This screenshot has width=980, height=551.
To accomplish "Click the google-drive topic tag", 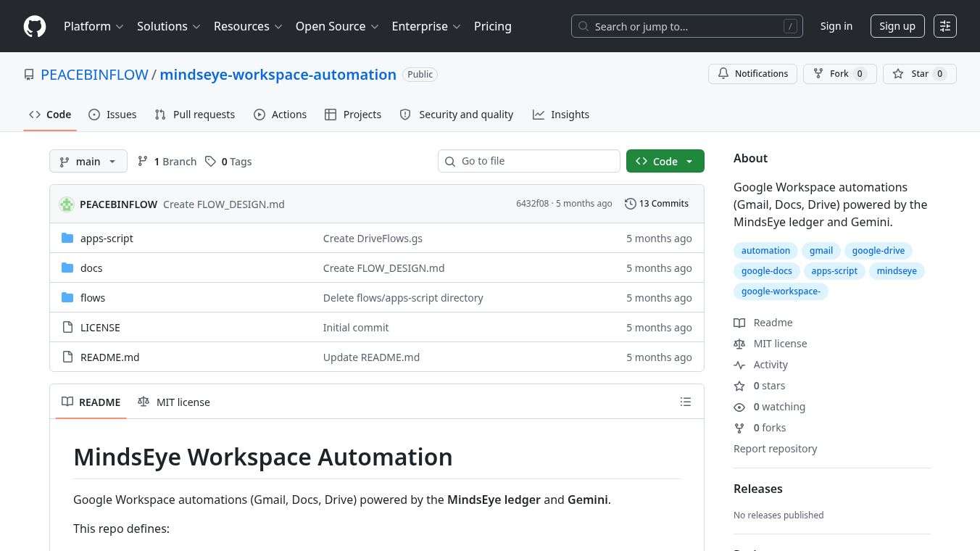I will 878,251.
